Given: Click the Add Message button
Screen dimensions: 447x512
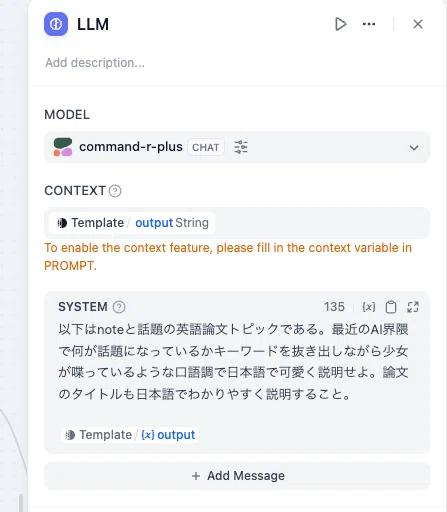Looking at the screenshot, I should 237,476.
